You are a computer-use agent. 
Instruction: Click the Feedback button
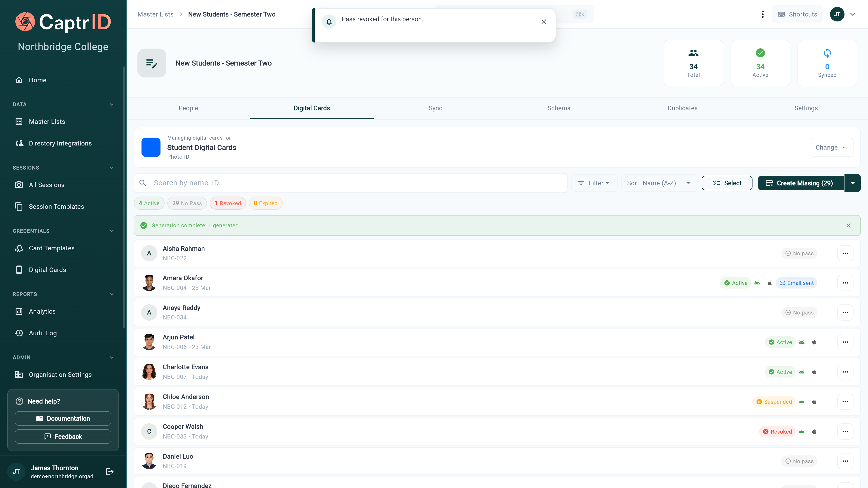pos(63,436)
